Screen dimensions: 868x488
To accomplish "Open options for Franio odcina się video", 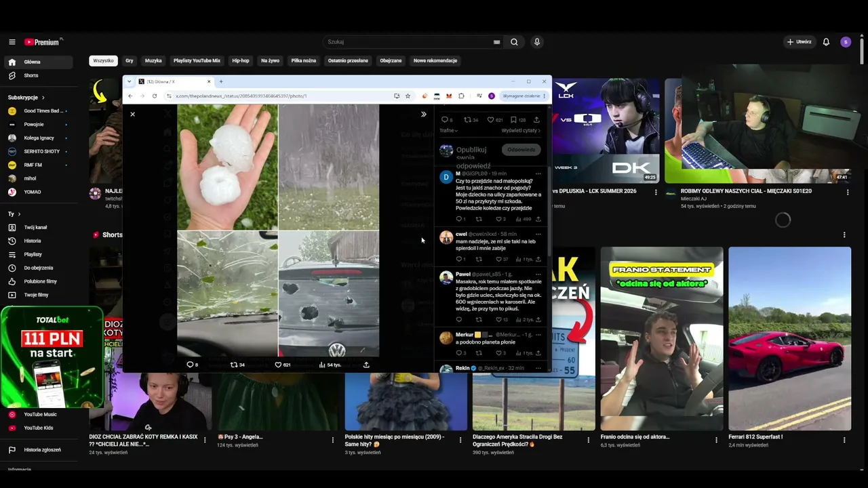I will pyautogui.click(x=716, y=440).
